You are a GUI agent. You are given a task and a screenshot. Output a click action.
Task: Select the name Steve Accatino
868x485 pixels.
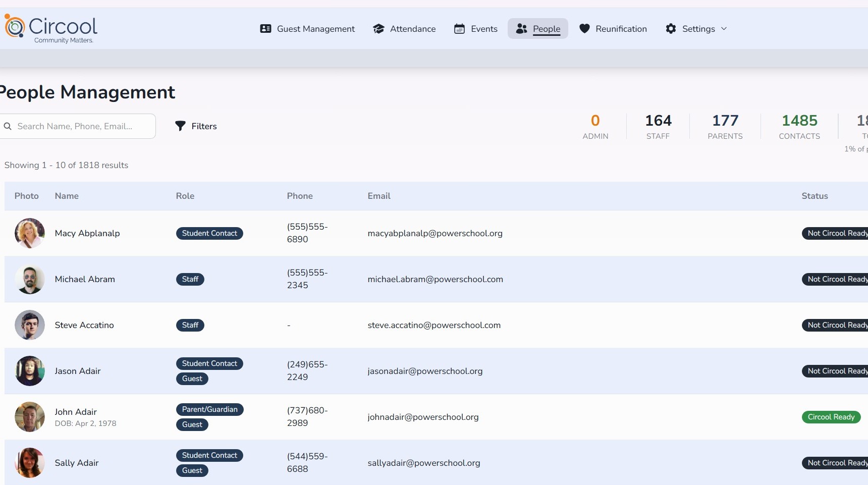coord(84,325)
